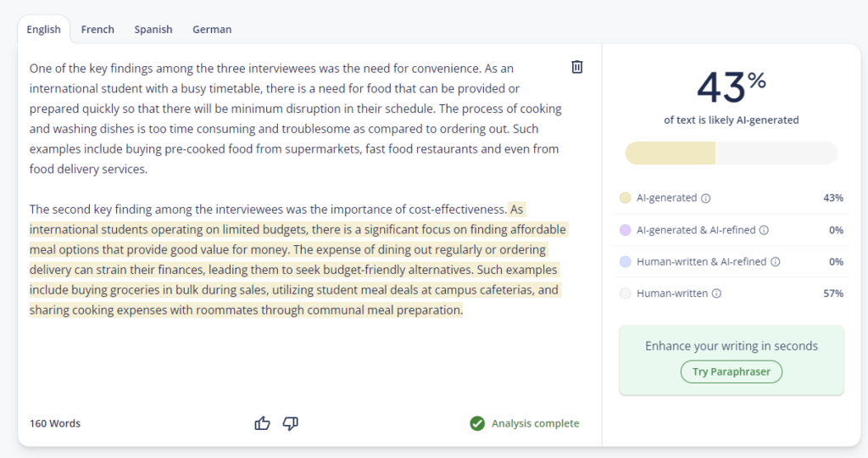This screenshot has height=458, width=868.
Task: Click the yellow AI-generated color dot
Action: [x=625, y=198]
